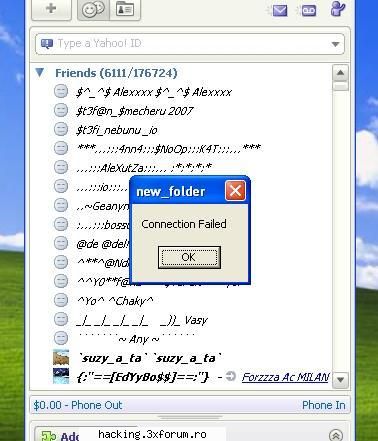Screen dimensions: 378x441
Task: Collapse the Friends group triangle
Action: coord(40,72)
